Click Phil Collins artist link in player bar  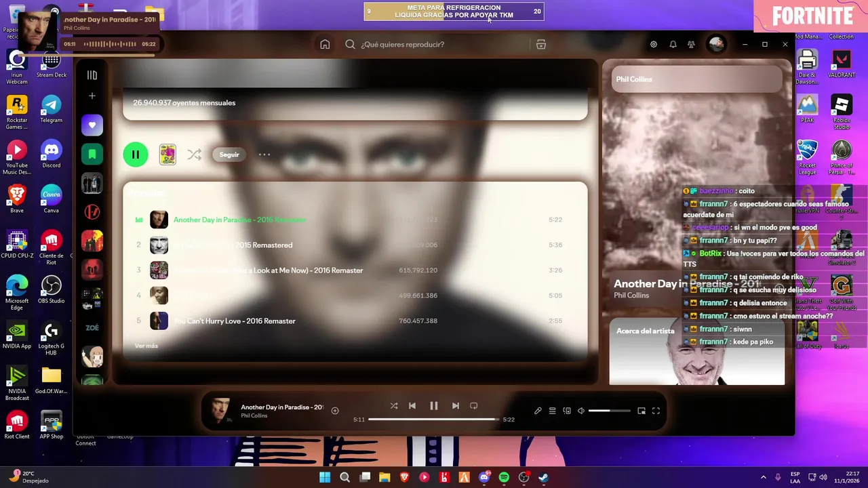[254, 415]
